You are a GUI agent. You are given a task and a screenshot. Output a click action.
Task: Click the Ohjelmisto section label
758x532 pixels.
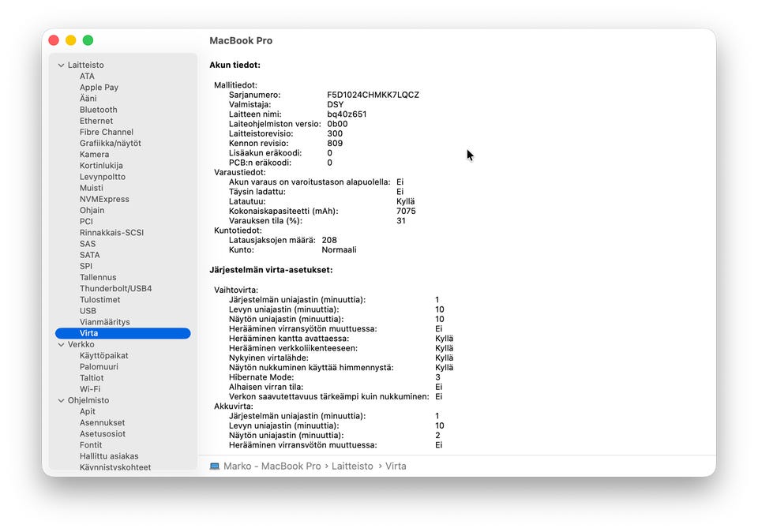pos(88,400)
